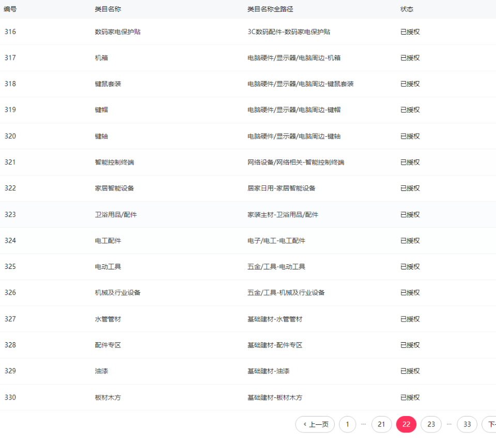Click the 状态 column header
Screen dimensions: 496x448
pyautogui.click(x=407, y=9)
